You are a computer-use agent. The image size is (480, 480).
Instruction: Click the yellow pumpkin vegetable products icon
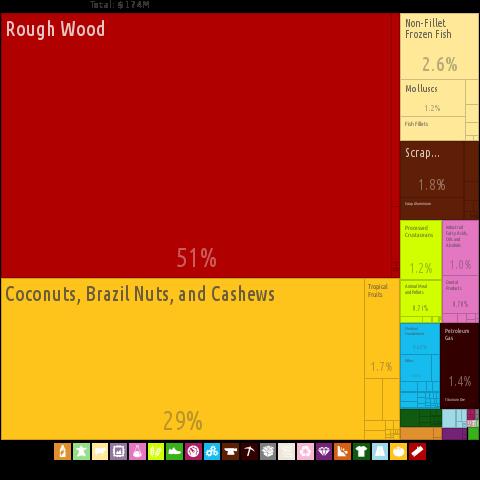(x=399, y=452)
